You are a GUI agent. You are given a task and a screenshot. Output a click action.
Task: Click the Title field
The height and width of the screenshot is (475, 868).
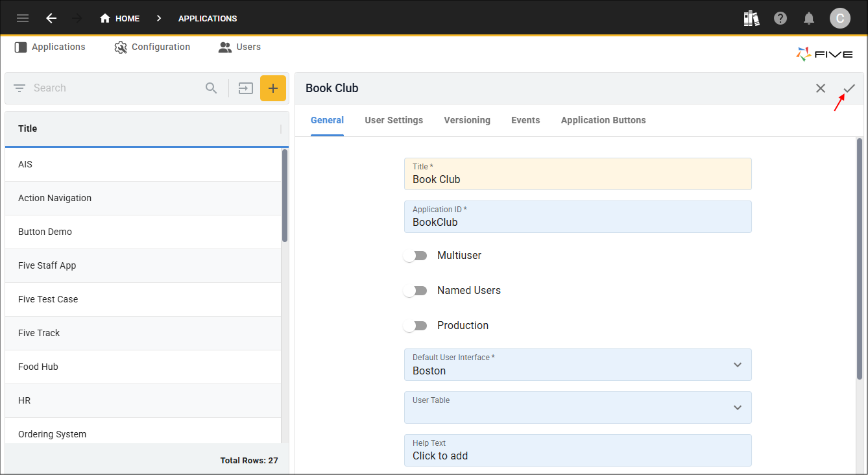coord(577,174)
